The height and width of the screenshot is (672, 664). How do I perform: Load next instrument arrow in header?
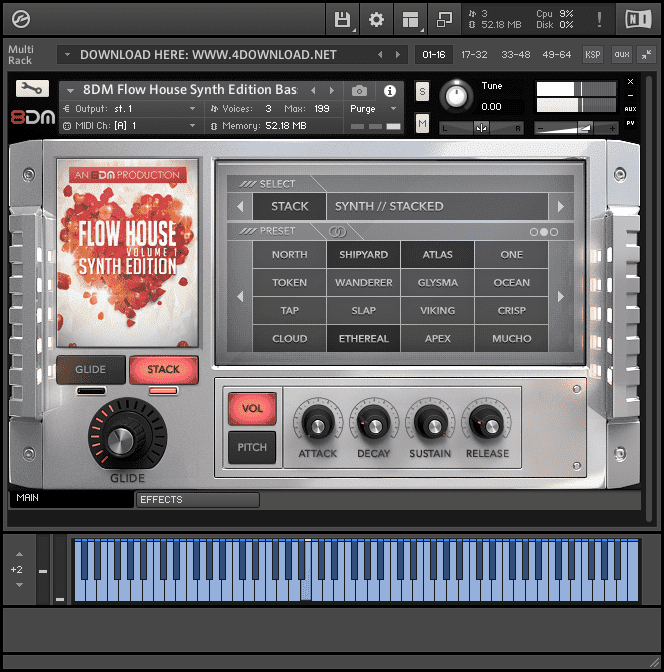coord(331,90)
